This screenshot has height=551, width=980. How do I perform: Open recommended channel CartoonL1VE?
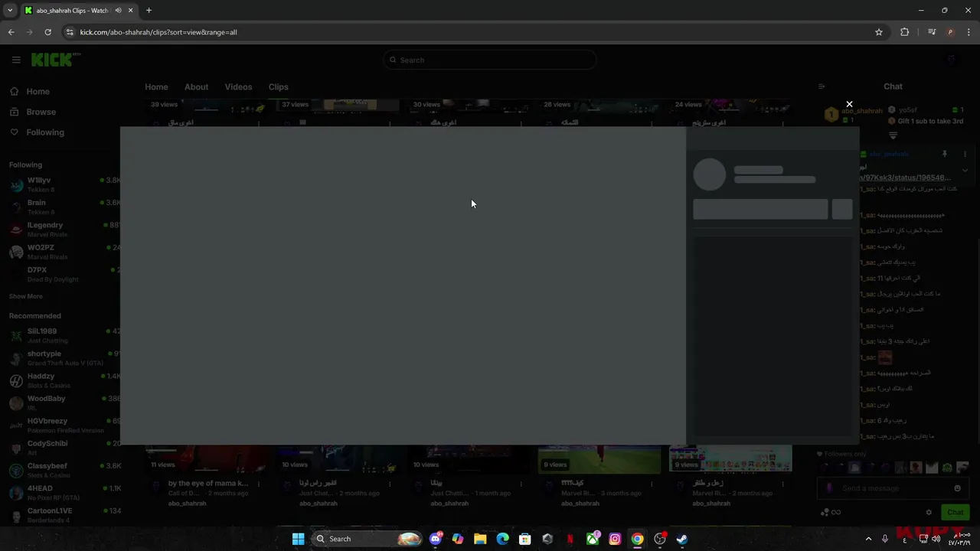(x=64, y=515)
